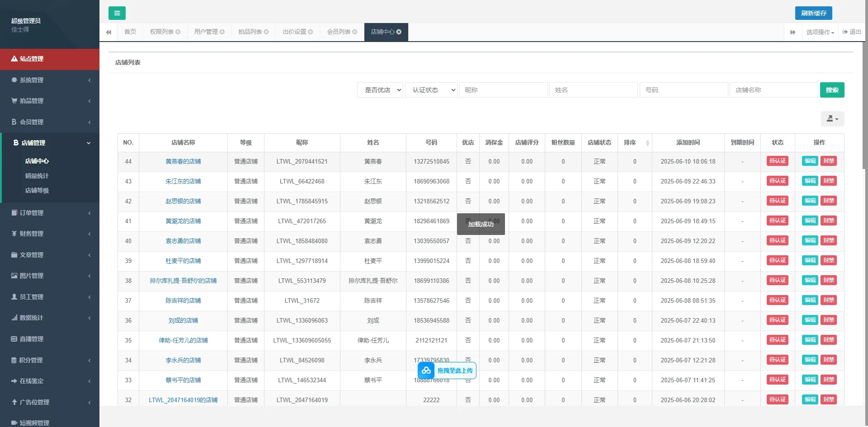The image size is (868, 427).
Task: Click the 数据统计 chart icon
Action: point(14,318)
